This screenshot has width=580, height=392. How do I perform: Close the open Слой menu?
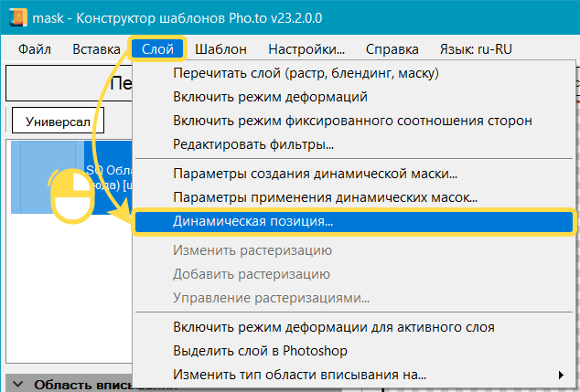[158, 49]
